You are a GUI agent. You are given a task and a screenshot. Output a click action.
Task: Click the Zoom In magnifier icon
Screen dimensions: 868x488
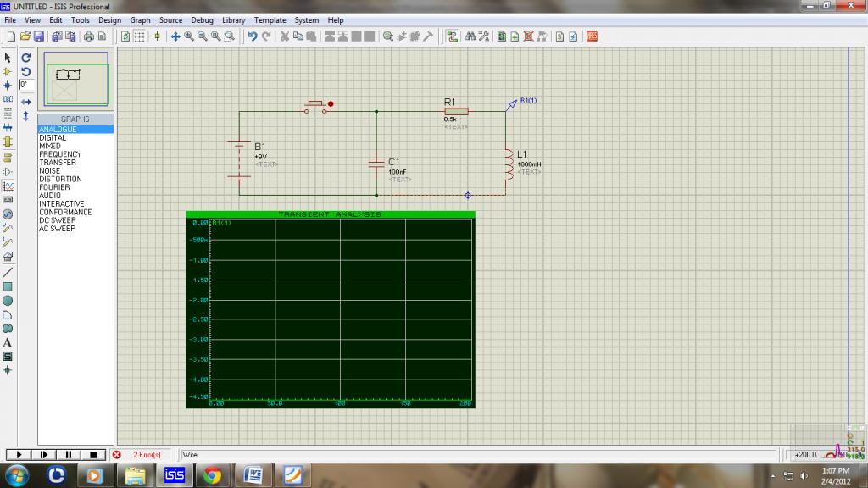coord(189,36)
